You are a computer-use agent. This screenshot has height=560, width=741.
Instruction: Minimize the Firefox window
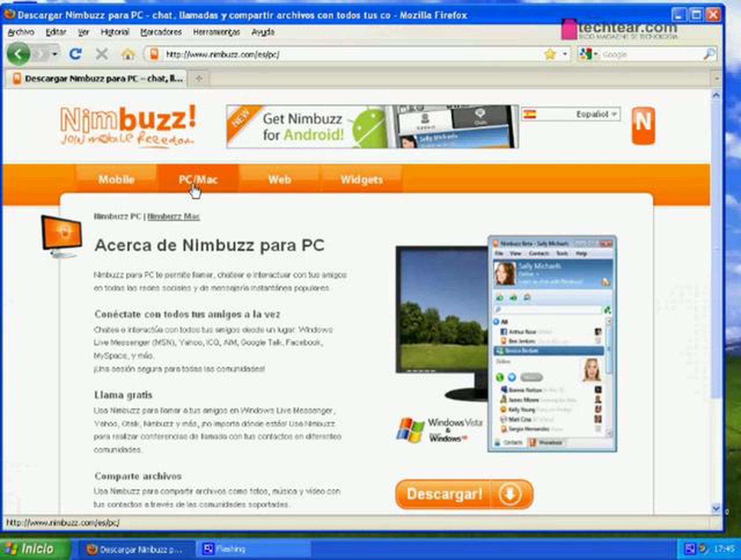tap(679, 15)
